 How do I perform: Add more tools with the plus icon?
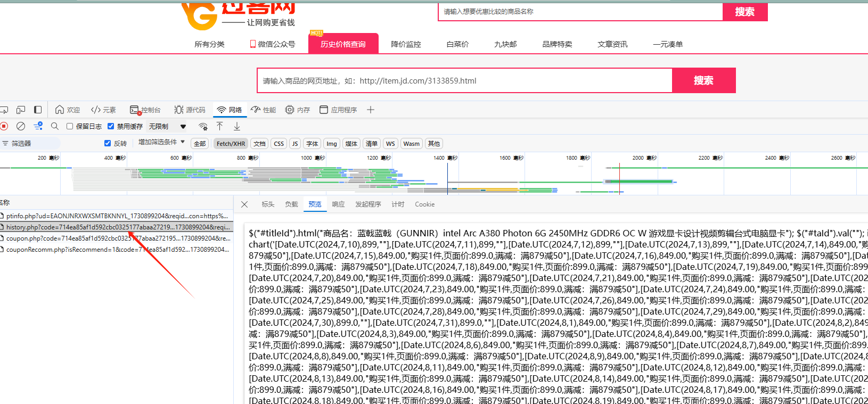point(371,110)
